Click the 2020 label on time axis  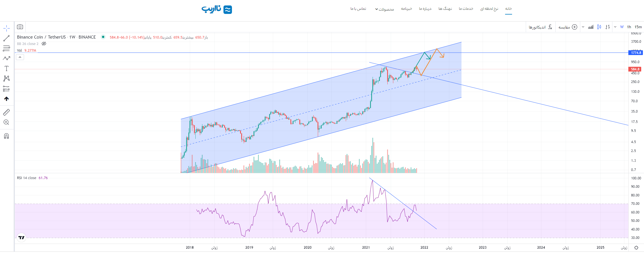307,247
